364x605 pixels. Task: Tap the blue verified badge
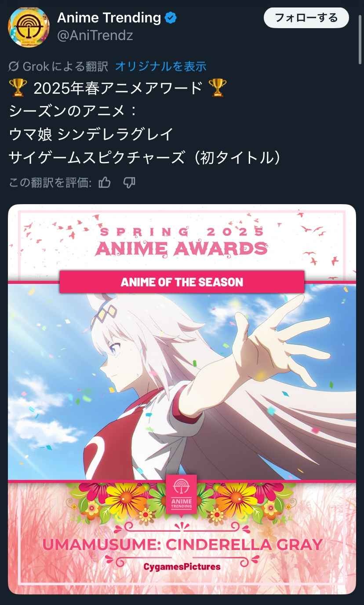pos(171,18)
